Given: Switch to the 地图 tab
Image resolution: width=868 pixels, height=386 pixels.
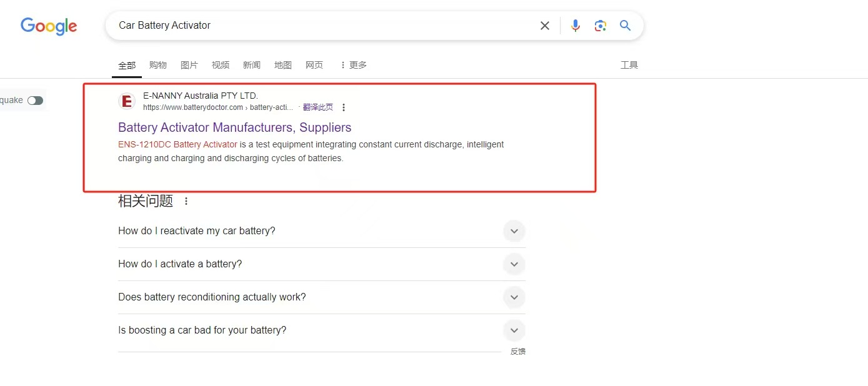Looking at the screenshot, I should [283, 65].
